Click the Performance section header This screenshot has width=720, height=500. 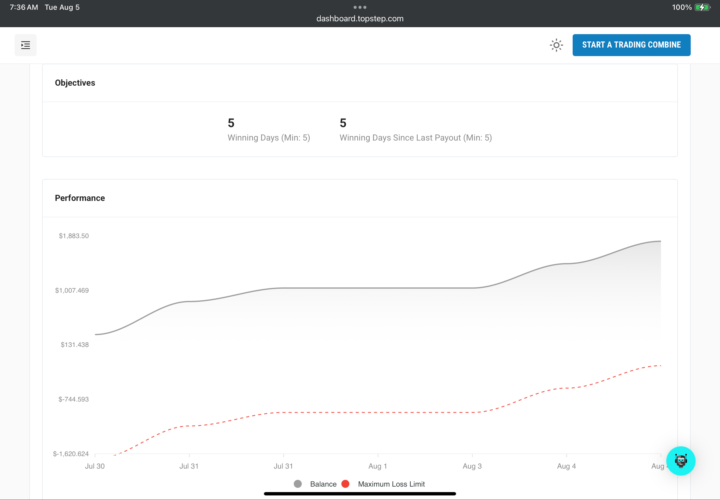pos(80,198)
